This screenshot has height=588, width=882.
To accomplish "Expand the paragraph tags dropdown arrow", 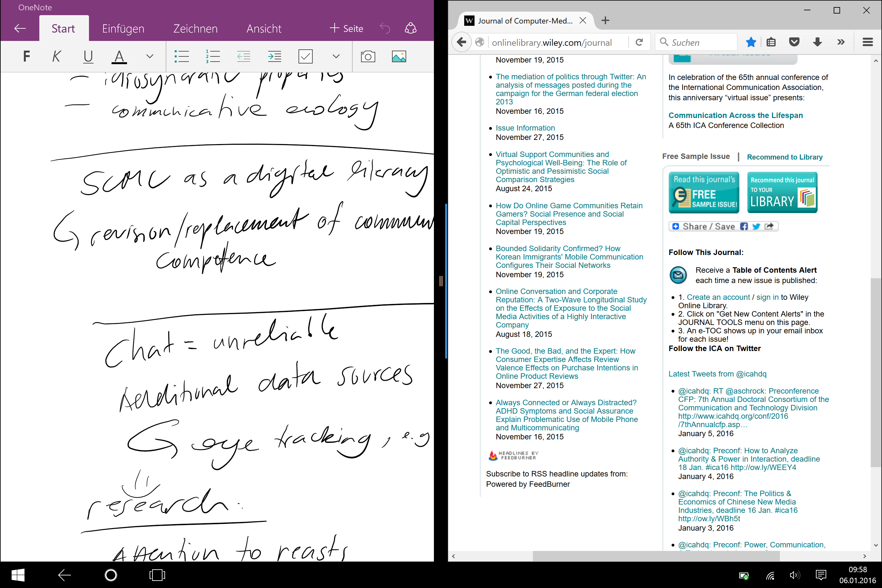I will pyautogui.click(x=336, y=57).
